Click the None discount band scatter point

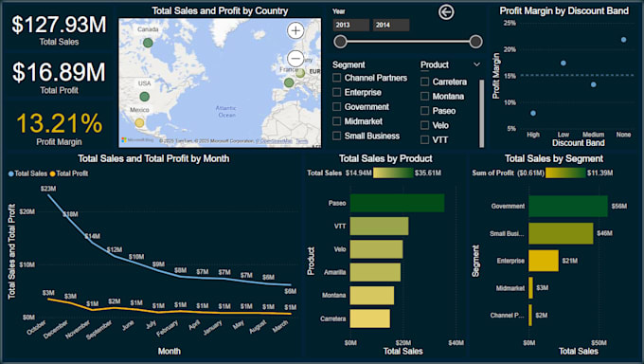click(623, 40)
